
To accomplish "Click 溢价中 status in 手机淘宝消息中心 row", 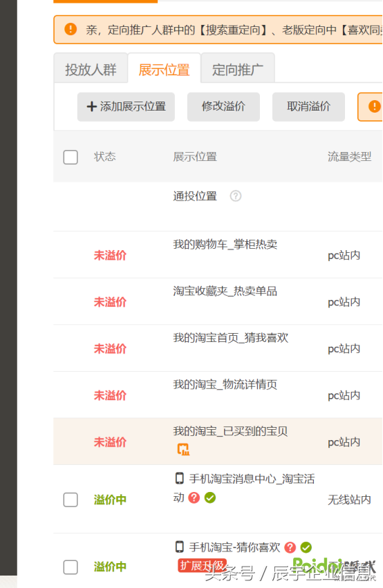I will point(110,500).
